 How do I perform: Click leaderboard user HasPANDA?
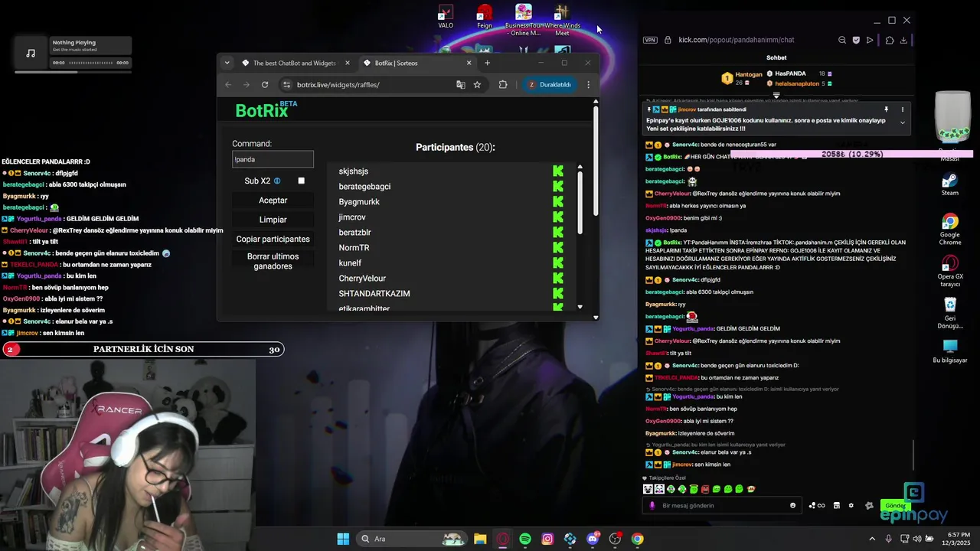[x=791, y=73]
